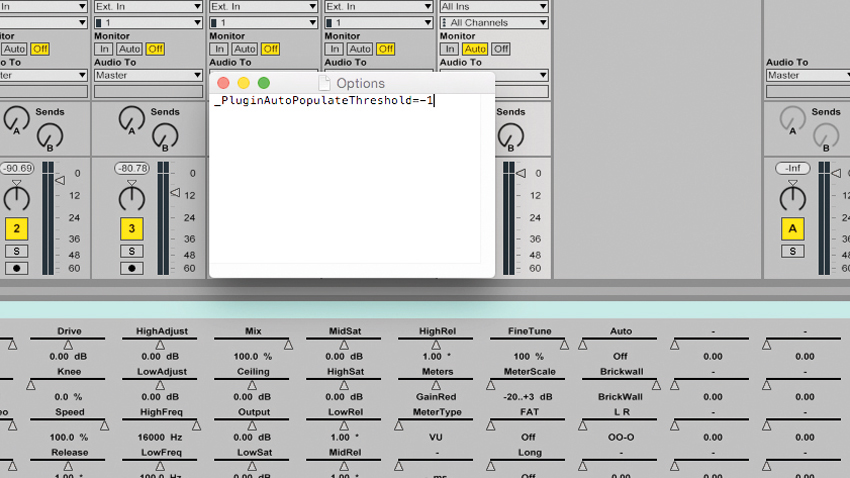Click the pan knob on track 2
Image resolution: width=850 pixels, height=478 pixels.
point(16,197)
